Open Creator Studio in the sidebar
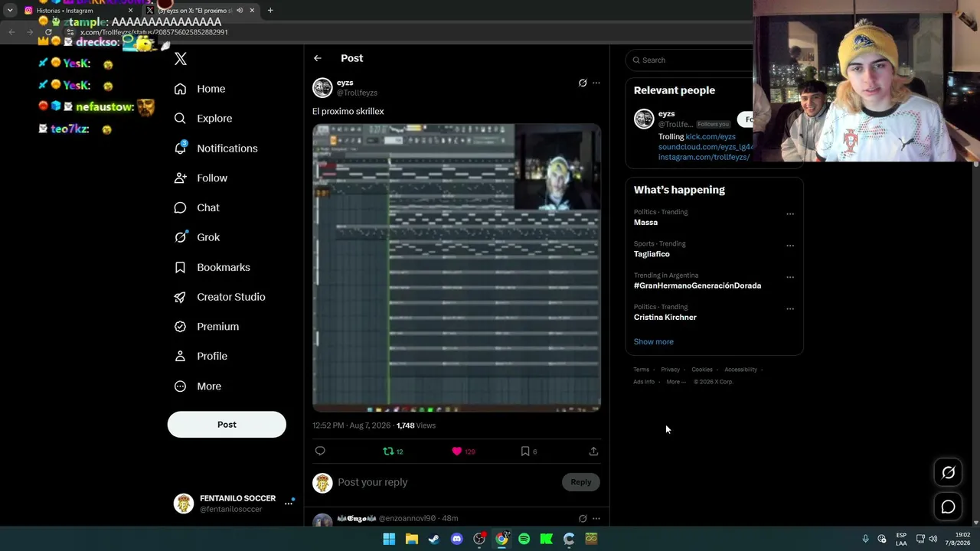980x551 pixels. click(x=220, y=297)
